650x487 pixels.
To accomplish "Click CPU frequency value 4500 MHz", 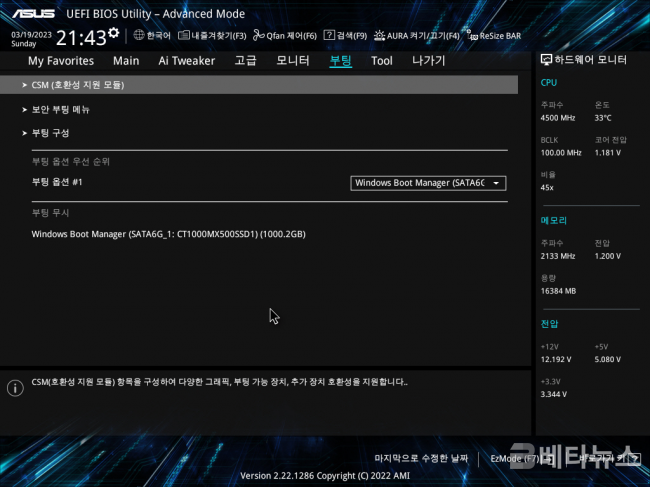I will coord(558,118).
